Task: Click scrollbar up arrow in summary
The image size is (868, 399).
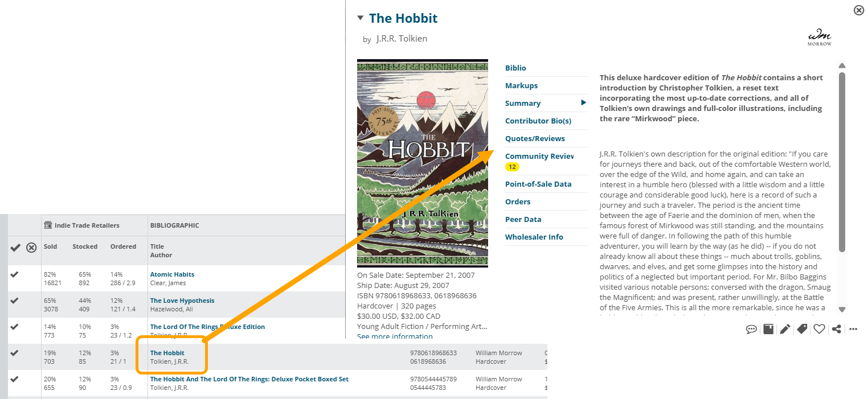Action: tap(842, 65)
